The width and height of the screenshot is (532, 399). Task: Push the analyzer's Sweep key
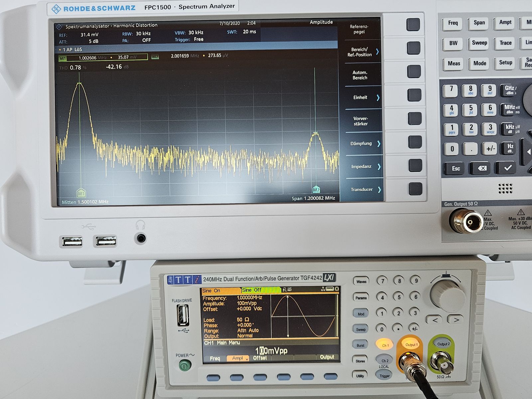click(479, 43)
